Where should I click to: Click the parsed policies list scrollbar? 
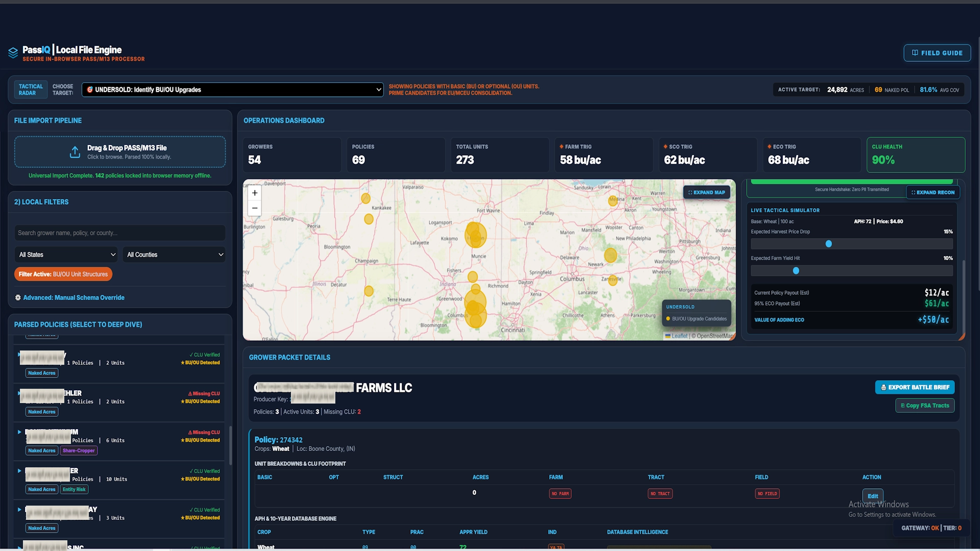click(230, 445)
